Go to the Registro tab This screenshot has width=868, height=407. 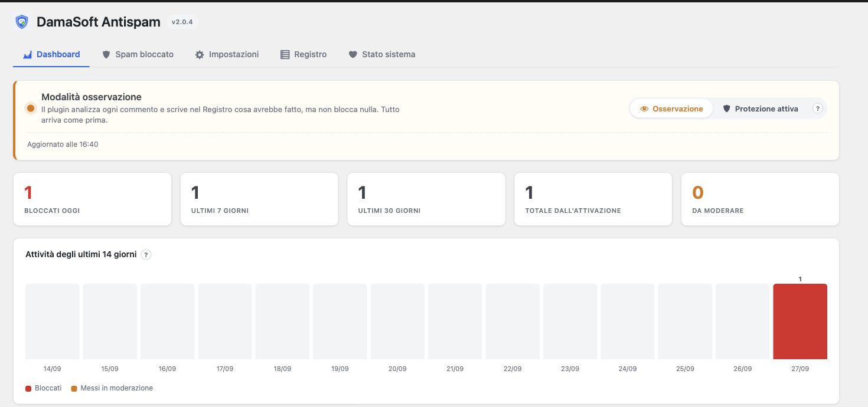click(x=303, y=54)
